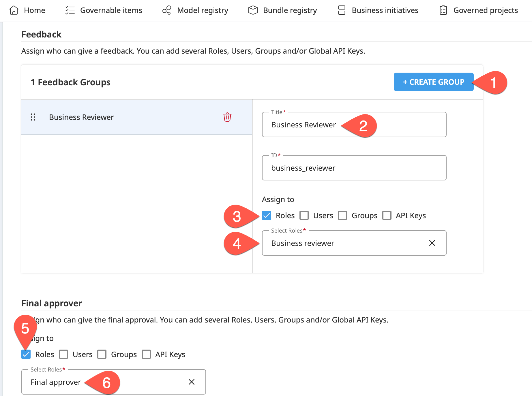Click the Model registry nodes icon
The height and width of the screenshot is (396, 532).
pos(167,10)
